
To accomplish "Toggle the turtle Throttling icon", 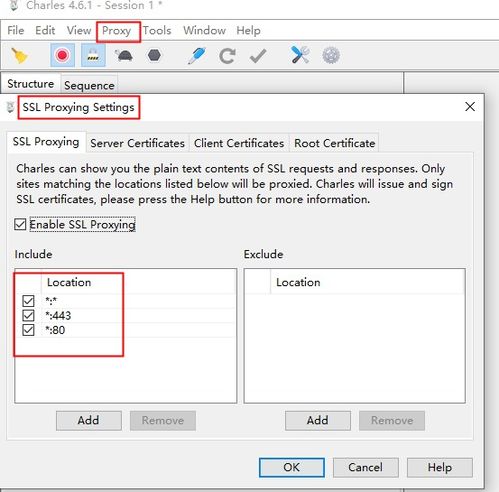I will 124,56.
